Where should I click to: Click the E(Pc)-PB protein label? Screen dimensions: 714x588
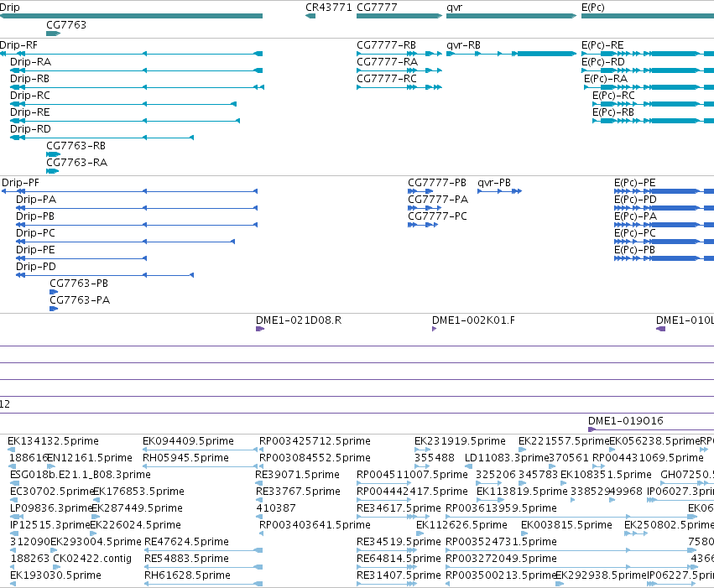[x=635, y=250]
